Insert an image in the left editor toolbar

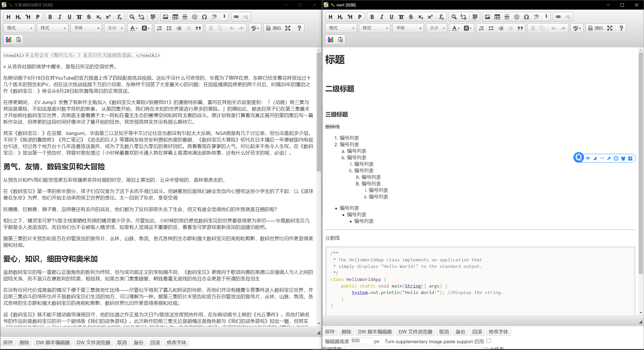(165, 17)
